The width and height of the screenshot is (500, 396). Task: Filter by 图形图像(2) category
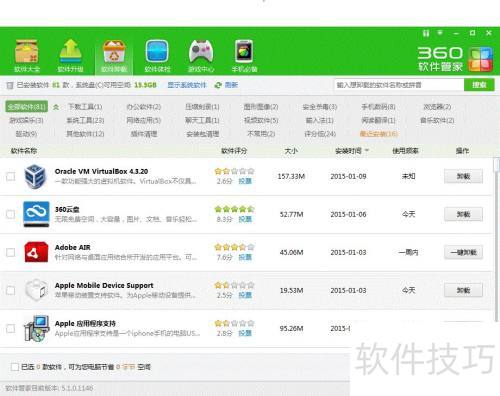click(261, 107)
